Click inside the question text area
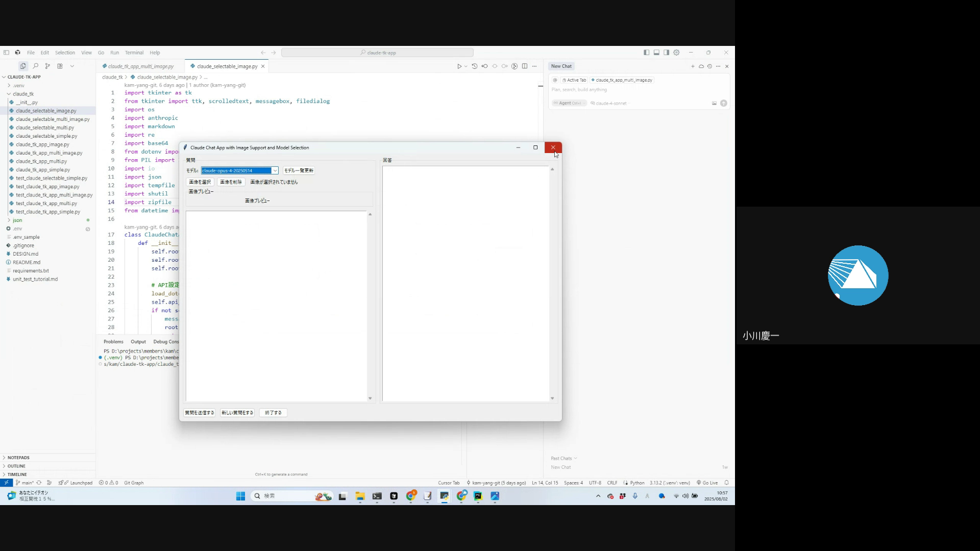 click(x=276, y=306)
